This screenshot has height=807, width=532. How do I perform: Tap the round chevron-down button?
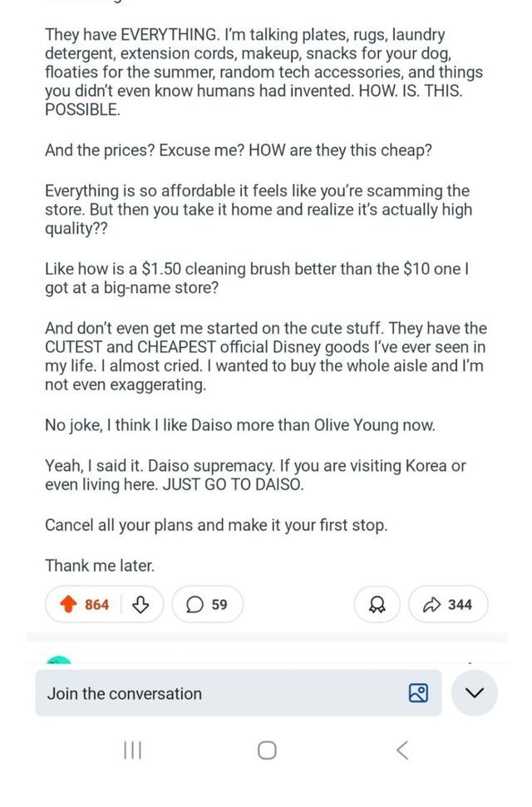tap(475, 694)
